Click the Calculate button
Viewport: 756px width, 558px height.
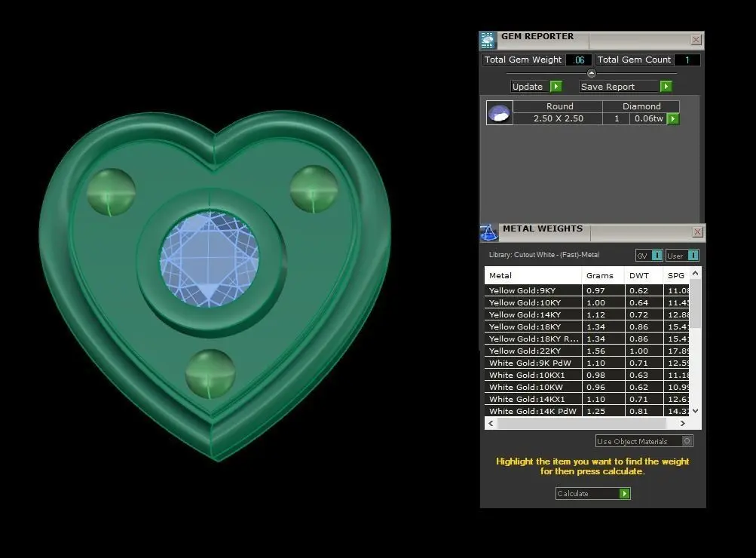(x=593, y=493)
